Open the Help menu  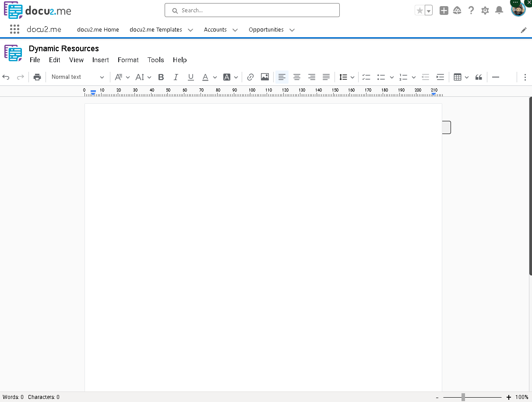coord(180,60)
